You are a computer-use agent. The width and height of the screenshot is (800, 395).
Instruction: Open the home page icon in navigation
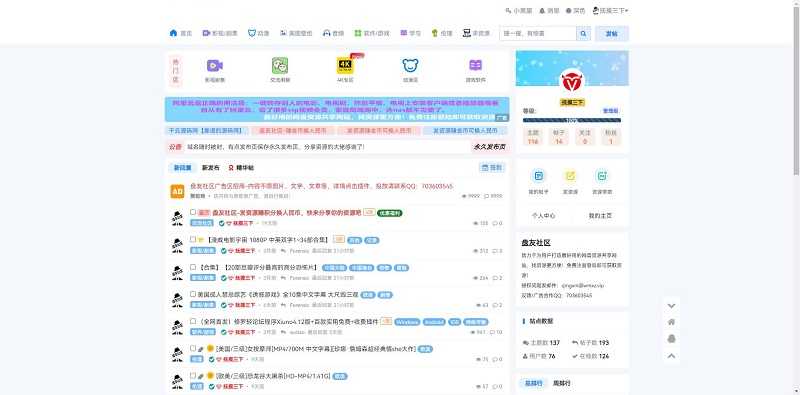tap(173, 33)
